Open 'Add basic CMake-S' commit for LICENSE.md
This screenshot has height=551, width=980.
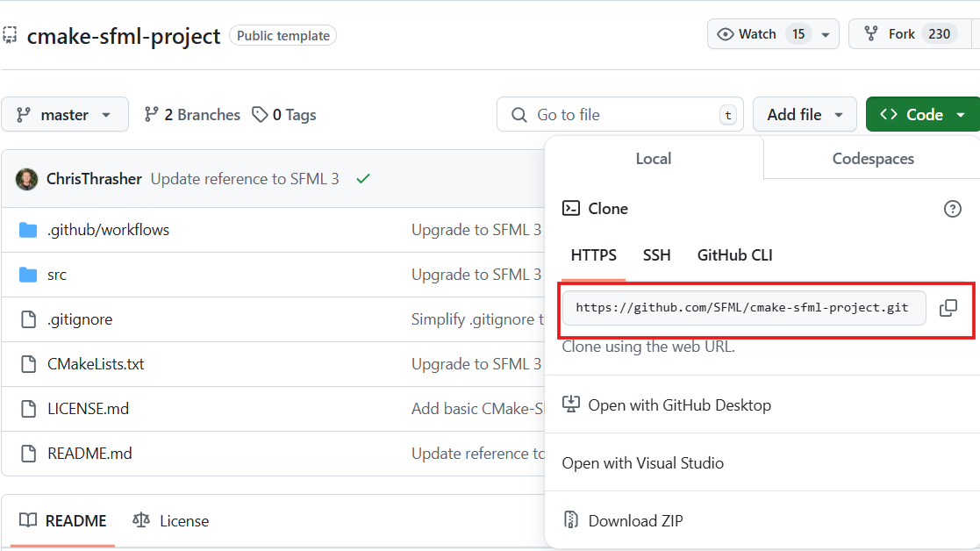[x=477, y=409]
